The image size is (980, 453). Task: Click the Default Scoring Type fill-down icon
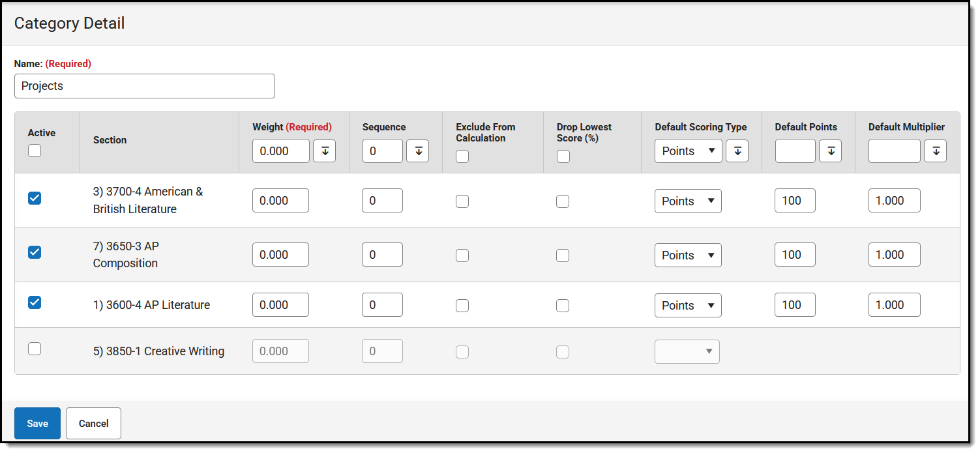click(x=737, y=151)
